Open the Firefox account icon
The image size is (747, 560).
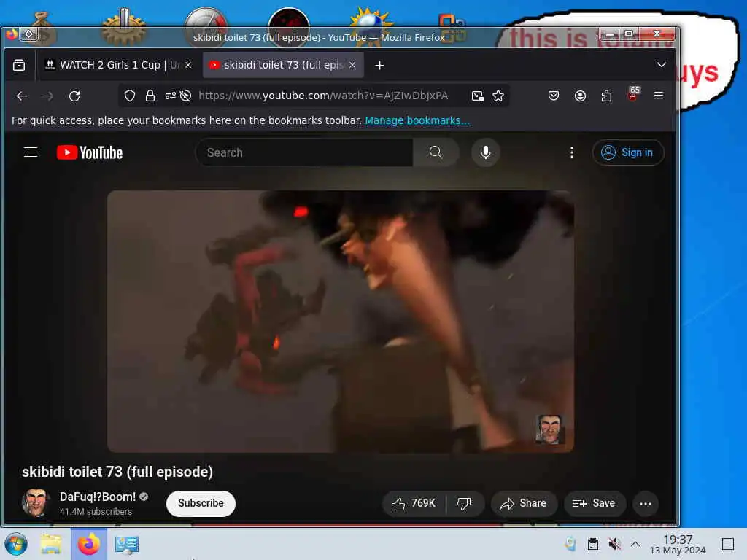pos(580,96)
